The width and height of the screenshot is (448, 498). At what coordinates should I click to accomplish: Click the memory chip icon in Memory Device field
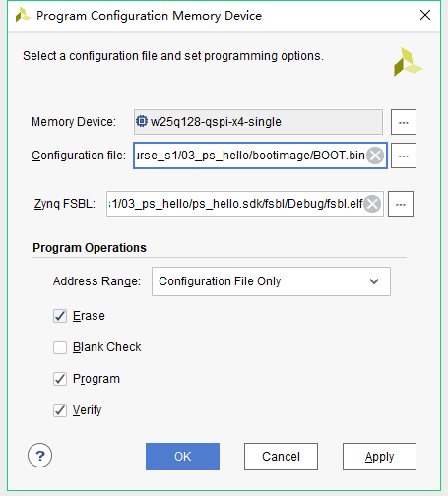142,121
